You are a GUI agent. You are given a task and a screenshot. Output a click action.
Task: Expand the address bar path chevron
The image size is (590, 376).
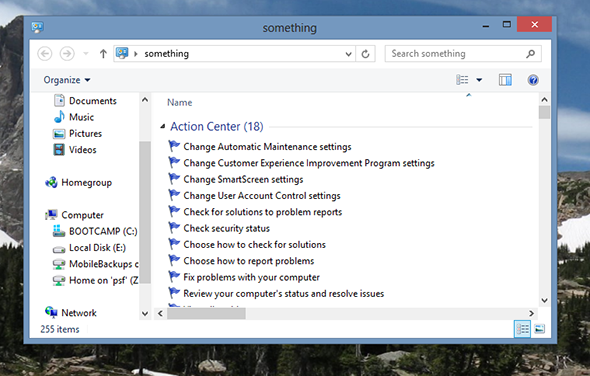pos(136,54)
